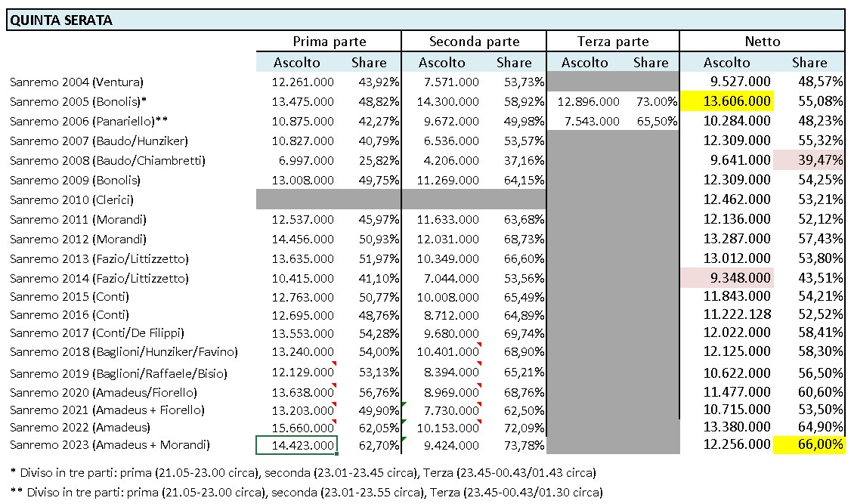Select cell with red comment marker 15.660.000
This screenshot has width=851, height=504.
click(x=297, y=428)
